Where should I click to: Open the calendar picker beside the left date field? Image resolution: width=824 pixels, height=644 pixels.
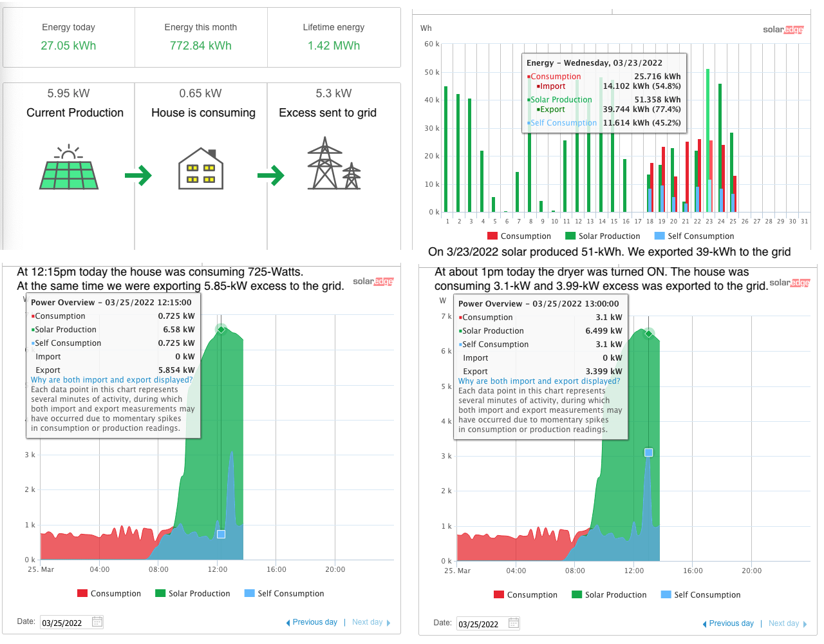tap(97, 622)
